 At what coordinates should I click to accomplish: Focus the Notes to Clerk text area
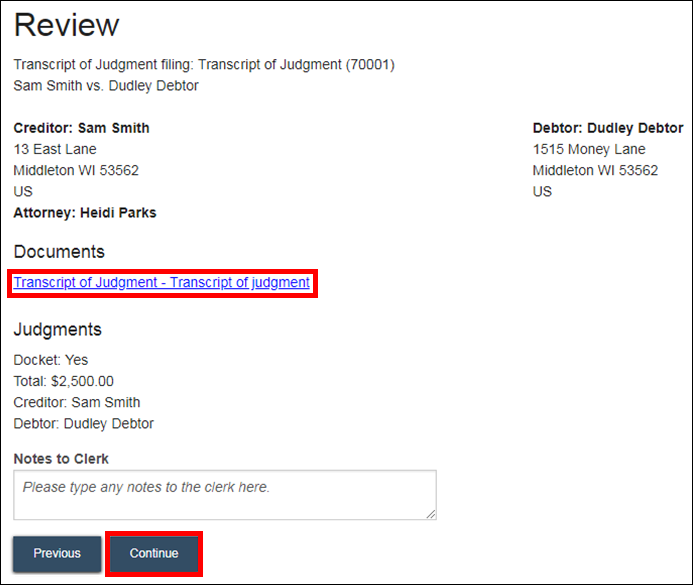225,495
